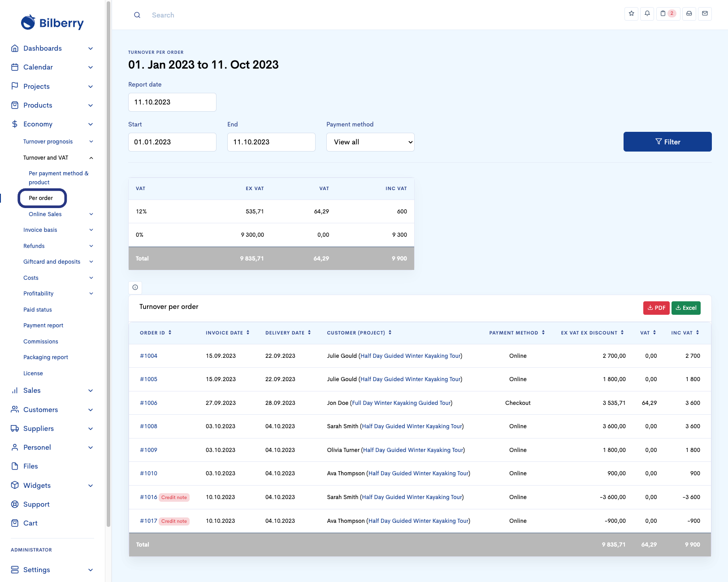
Task: Open Paid status in sidebar
Action: coord(38,310)
